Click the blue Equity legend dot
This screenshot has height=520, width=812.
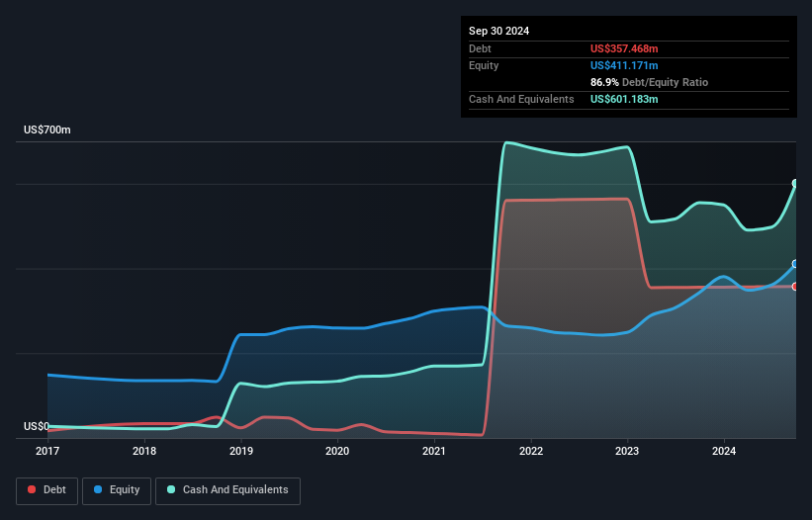coord(98,489)
